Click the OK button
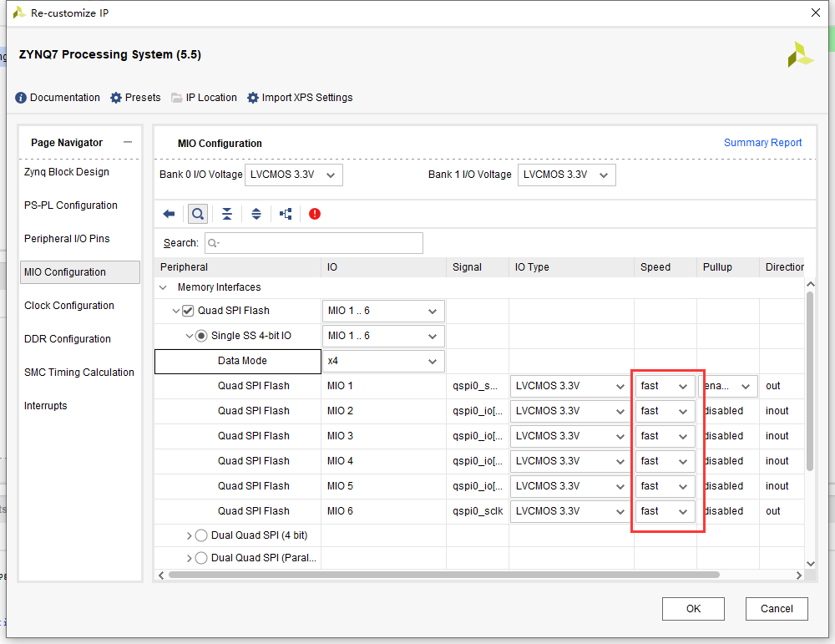Image resolution: width=835 pixels, height=644 pixels. [x=693, y=609]
